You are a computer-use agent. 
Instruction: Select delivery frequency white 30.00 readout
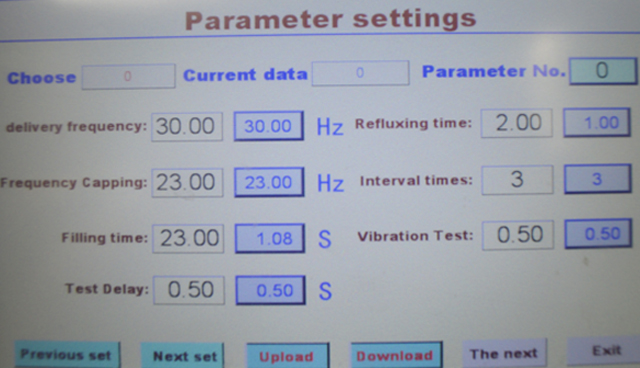[187, 127]
